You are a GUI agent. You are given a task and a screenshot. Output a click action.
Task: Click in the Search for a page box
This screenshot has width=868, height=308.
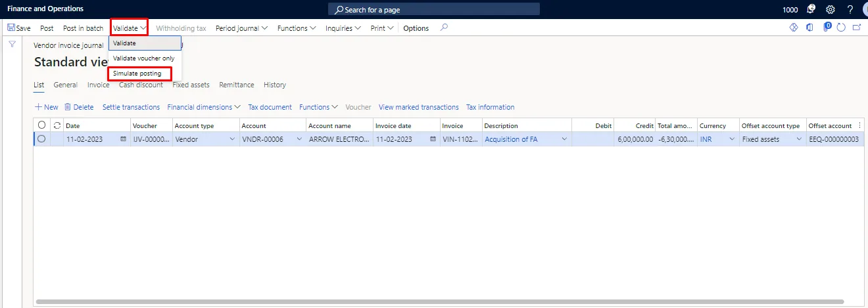point(434,9)
